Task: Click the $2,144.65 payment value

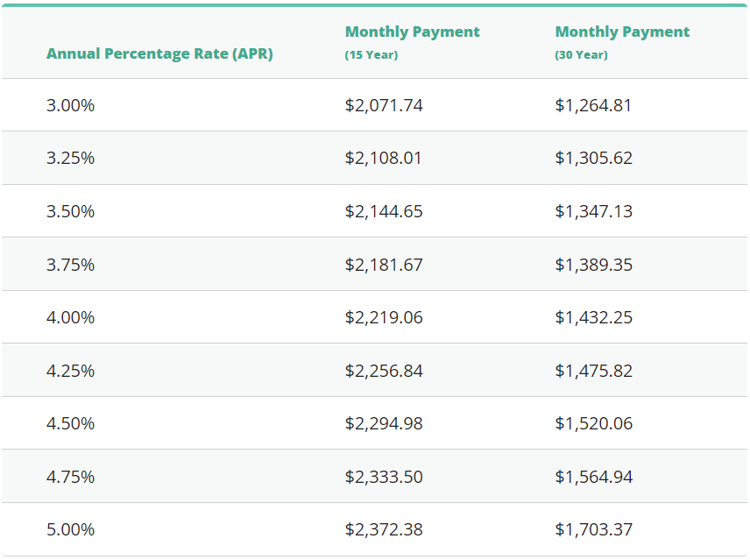Action: (x=384, y=211)
